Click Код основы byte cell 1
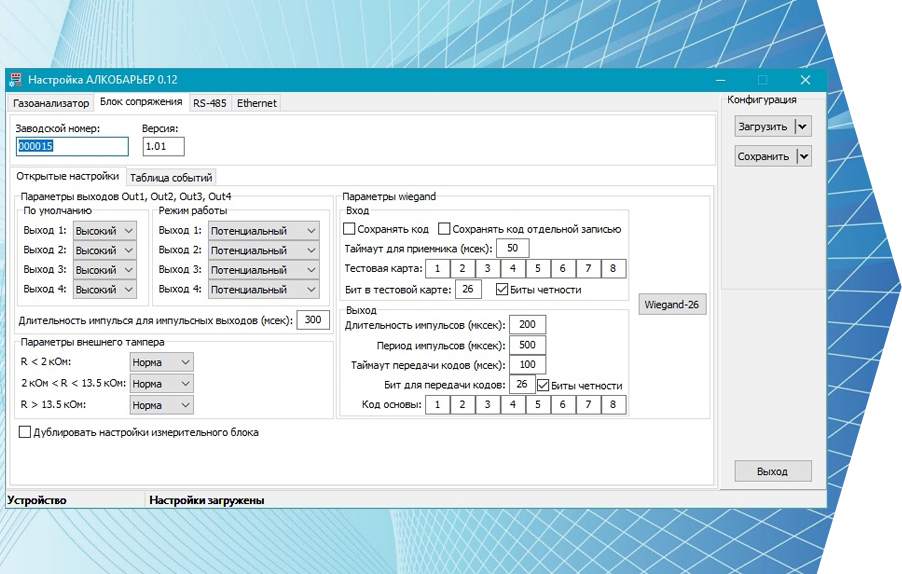The image size is (902, 574). pyautogui.click(x=437, y=404)
